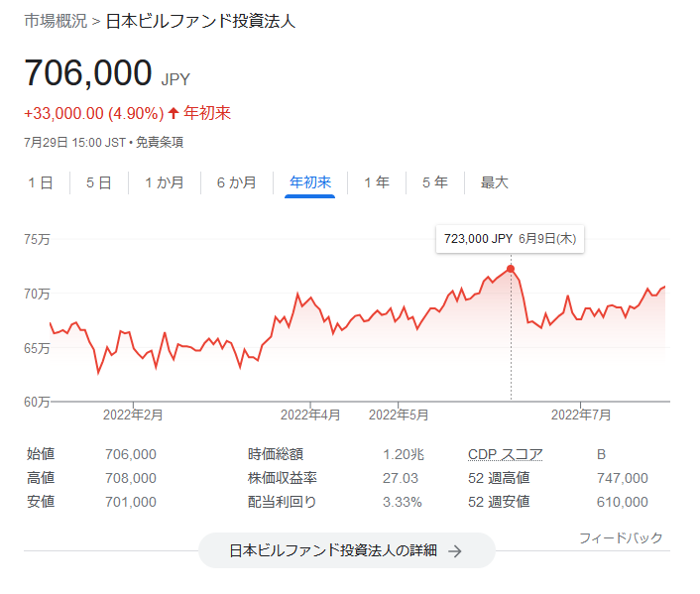Click the 安値 label
Image resolution: width=700 pixels, height=594 pixels.
[41, 502]
